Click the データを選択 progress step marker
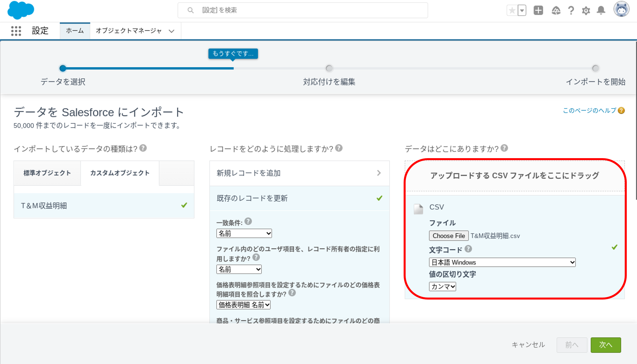 (63, 68)
